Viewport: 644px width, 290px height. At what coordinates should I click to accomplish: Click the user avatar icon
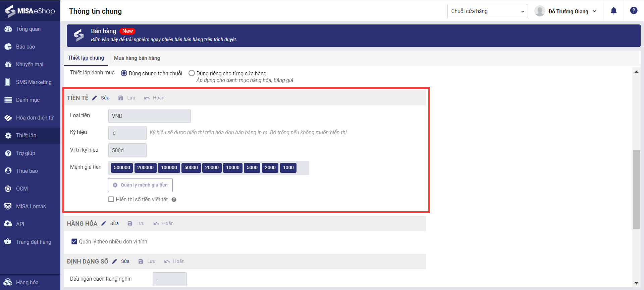coord(540,11)
